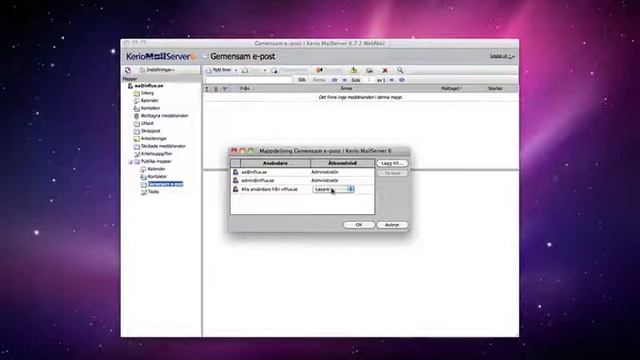The image size is (640, 360).
Task: Open Kontakter under Publika mappar
Action: (x=157, y=177)
